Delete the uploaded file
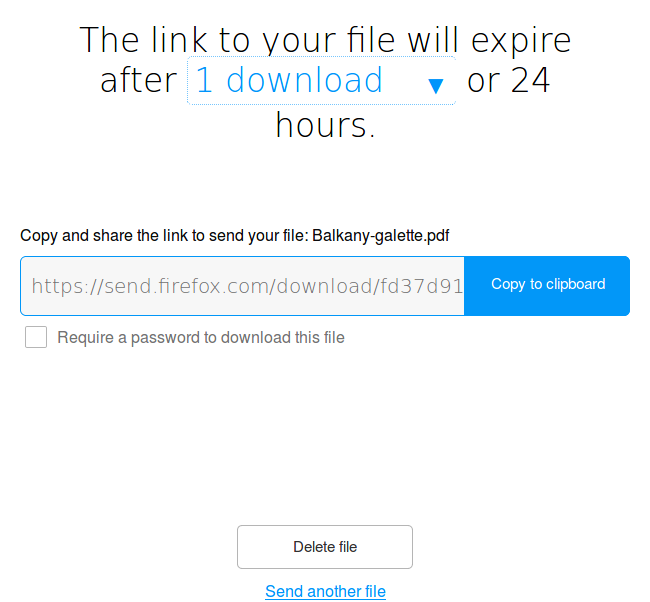 (x=325, y=547)
